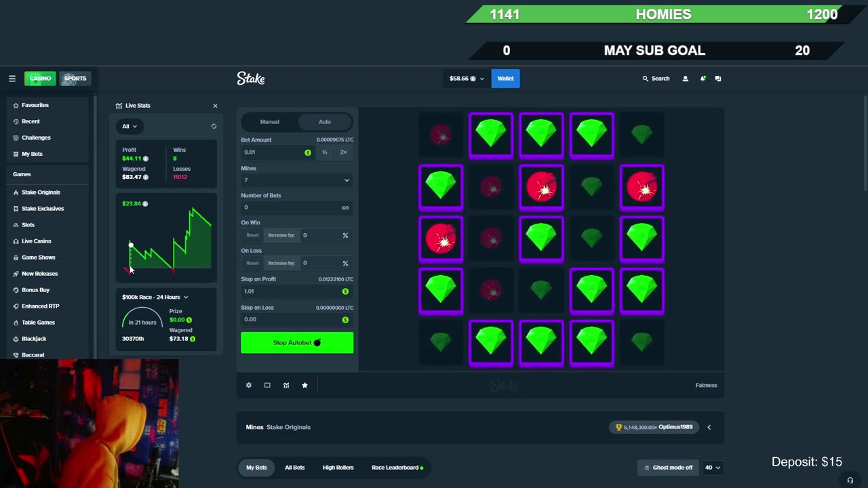Click the Stake Originals link beside Mines

point(288,427)
